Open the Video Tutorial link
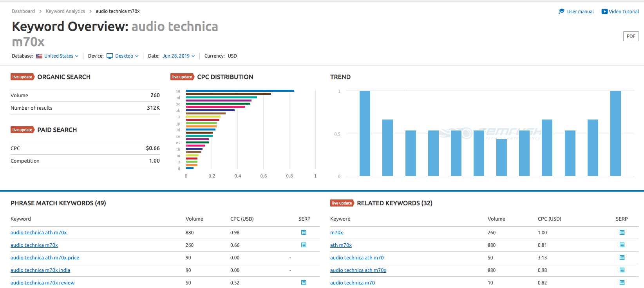Viewport: 644px width, 288px height. [x=624, y=12]
